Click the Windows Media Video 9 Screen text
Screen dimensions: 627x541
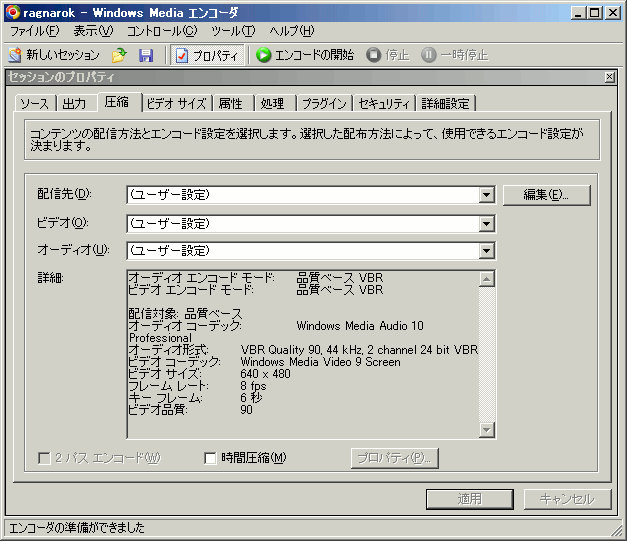320,362
